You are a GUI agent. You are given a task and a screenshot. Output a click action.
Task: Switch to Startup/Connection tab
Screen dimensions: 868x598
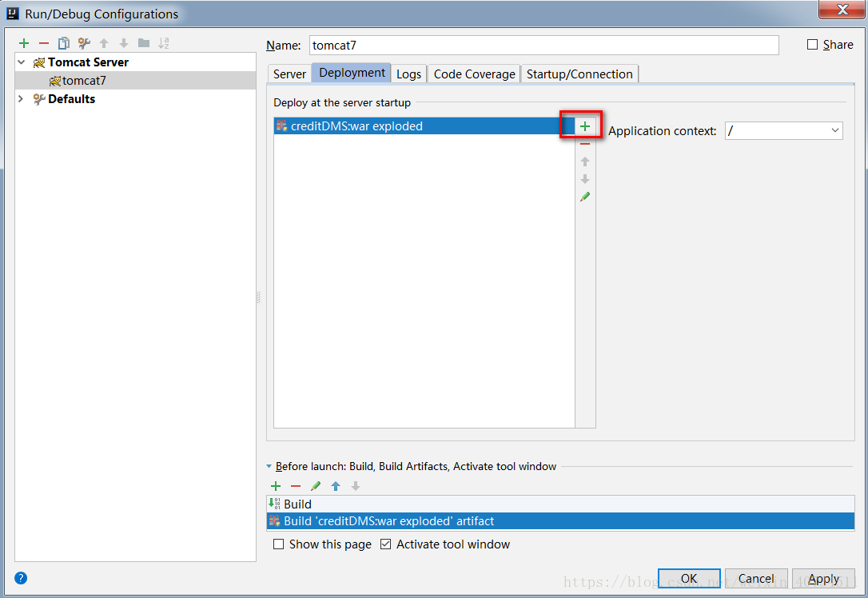tap(579, 74)
